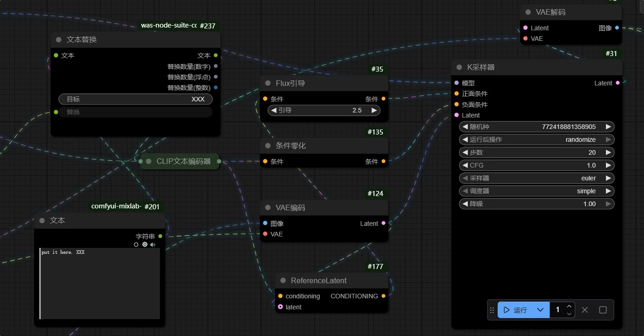This screenshot has height=336, width=644.
Task: Click the CFG value slider field
Action: coord(536,165)
